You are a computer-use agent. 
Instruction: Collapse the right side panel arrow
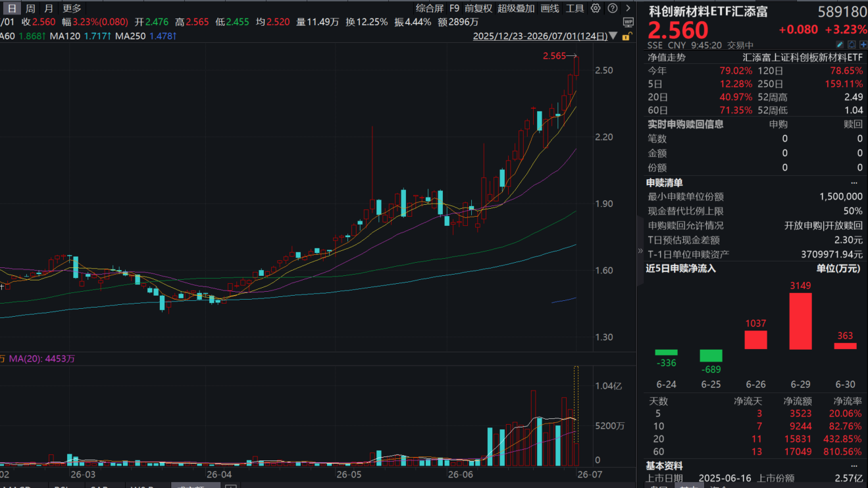click(640, 251)
